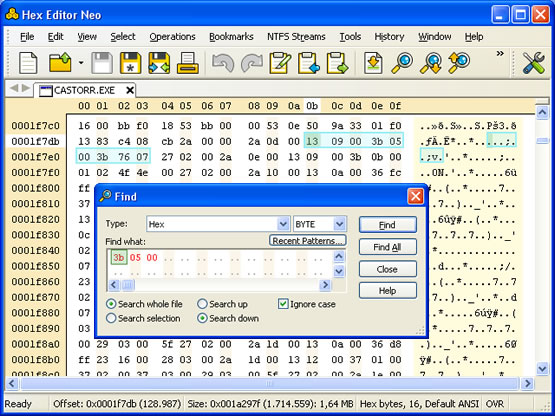
Task: Click Find what field scroll left arrow
Action: 114,285
